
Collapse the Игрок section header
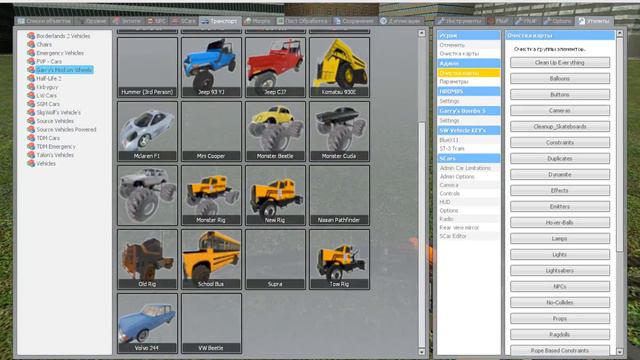(x=469, y=36)
